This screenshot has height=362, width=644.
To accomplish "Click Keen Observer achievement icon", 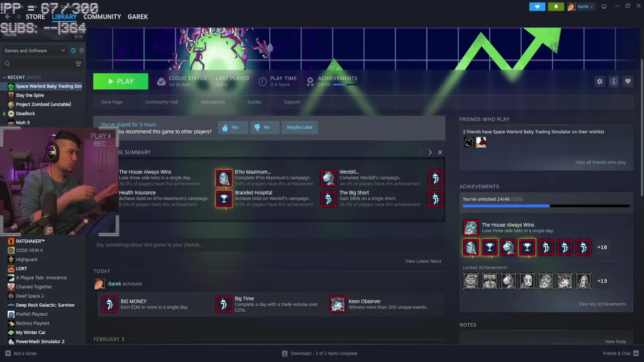I will 338,304.
